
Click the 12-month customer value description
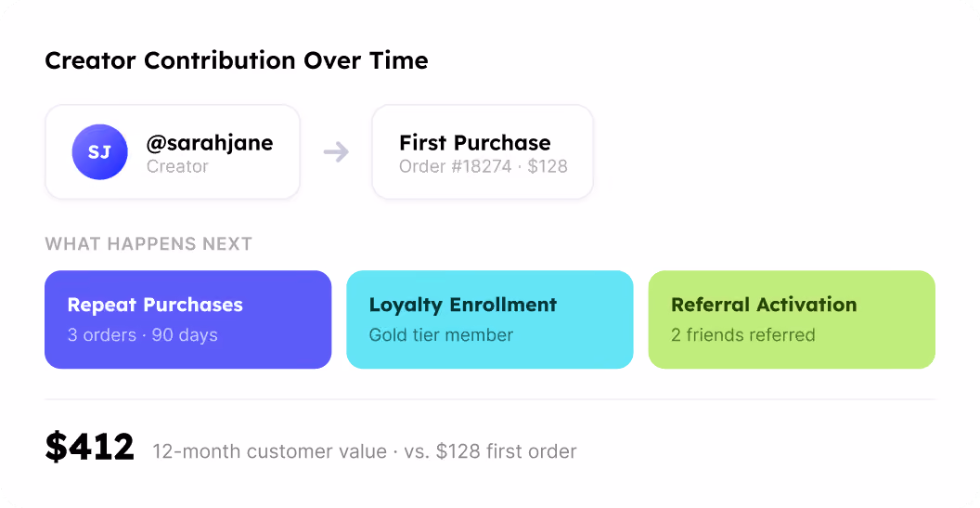(365, 451)
